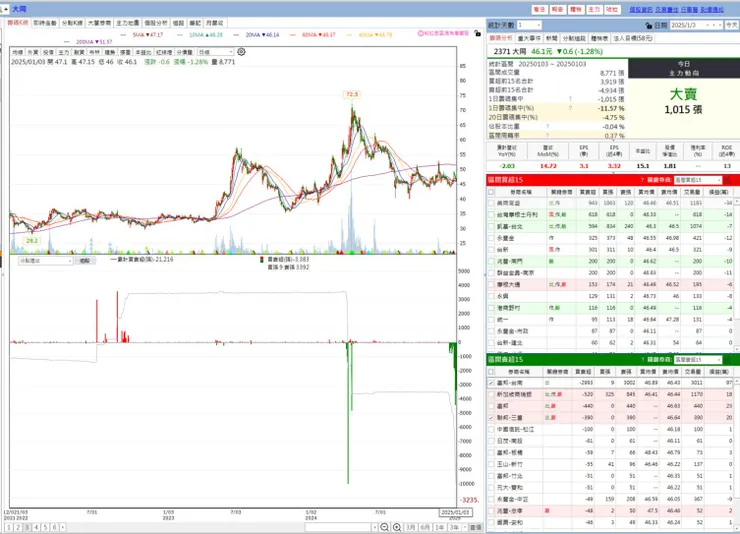Open the empty combo box near zoom icons
Image resolution: width=740 pixels, height=534 pixels.
341,527
